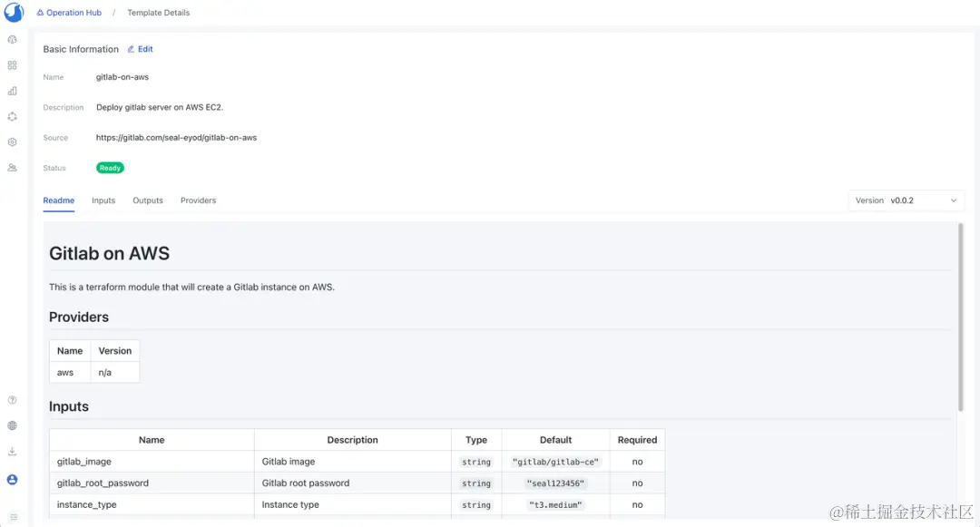Click the Type column header in Inputs table
The height and width of the screenshot is (527, 980).
476,440
